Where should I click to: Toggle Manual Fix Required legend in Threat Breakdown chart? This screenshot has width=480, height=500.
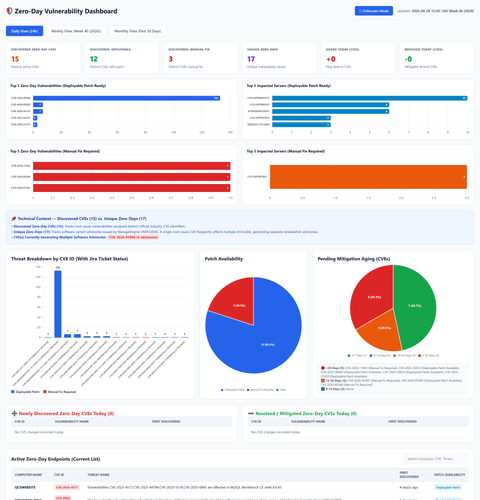[60, 392]
